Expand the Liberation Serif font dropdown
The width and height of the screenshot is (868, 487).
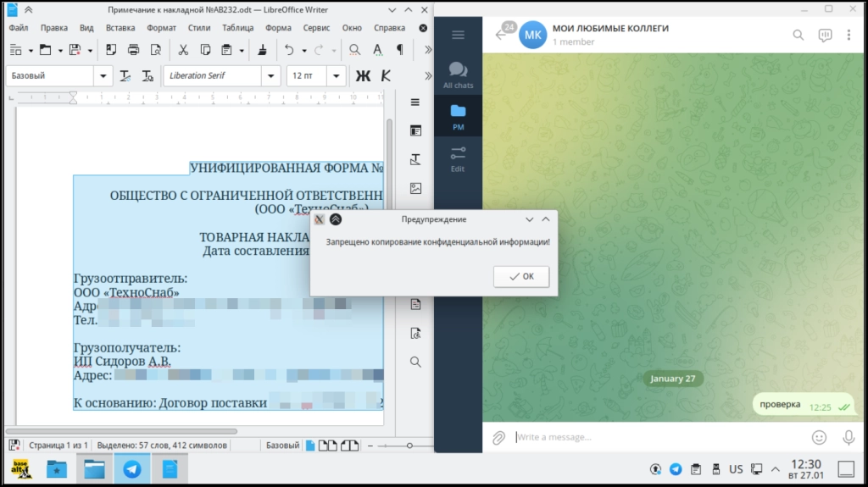tap(271, 75)
